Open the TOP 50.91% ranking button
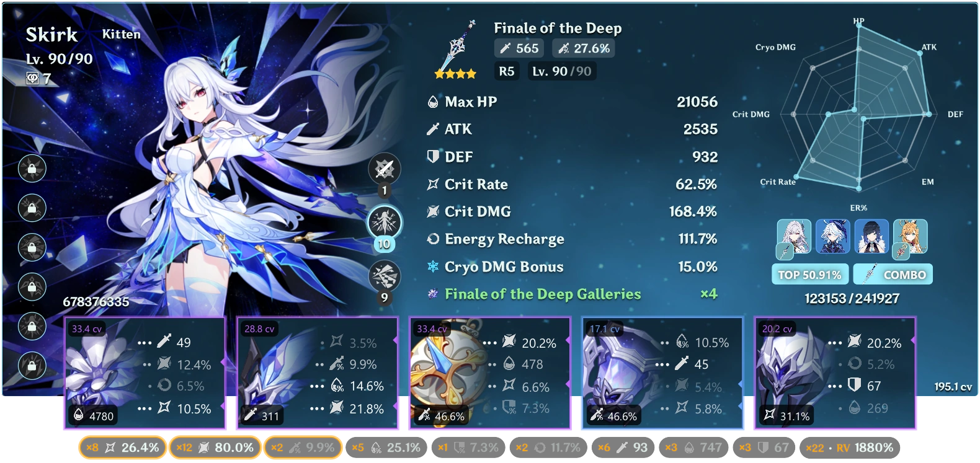 pyautogui.click(x=809, y=275)
